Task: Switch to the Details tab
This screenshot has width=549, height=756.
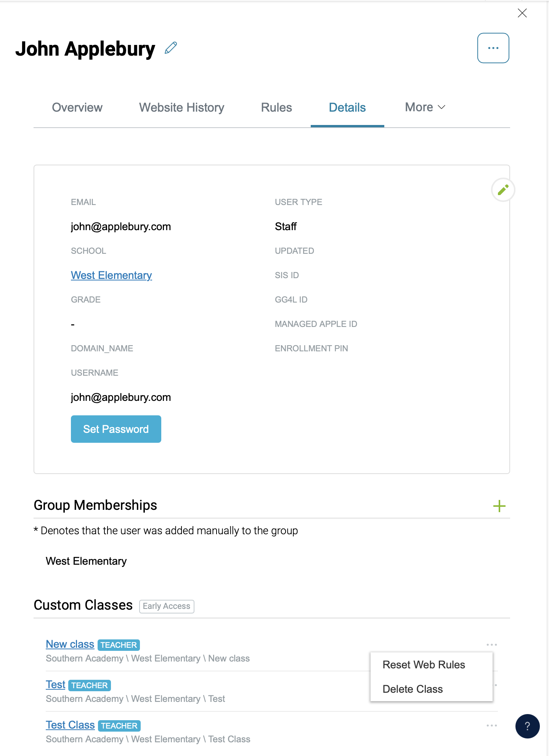Action: click(347, 107)
